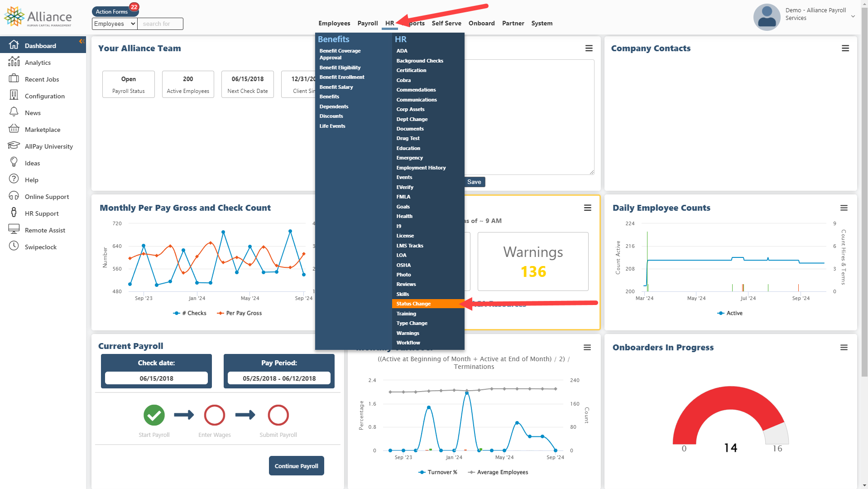This screenshot has height=489, width=868.
Task: Click the Dashboard home icon
Action: click(x=14, y=45)
